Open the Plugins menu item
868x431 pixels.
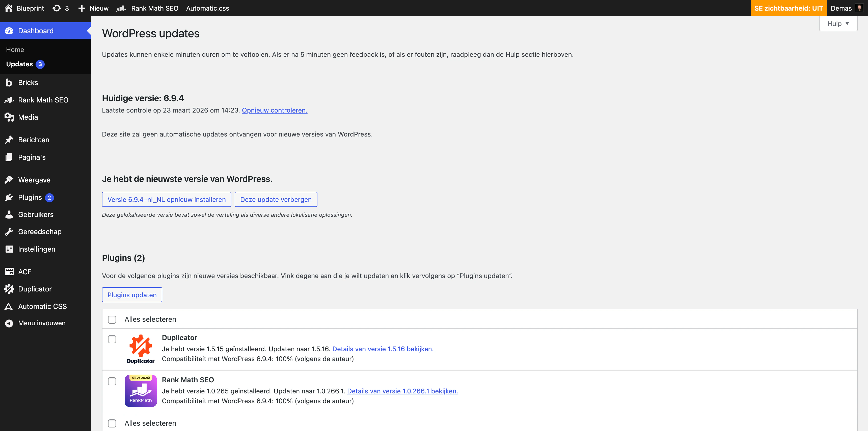pos(30,198)
